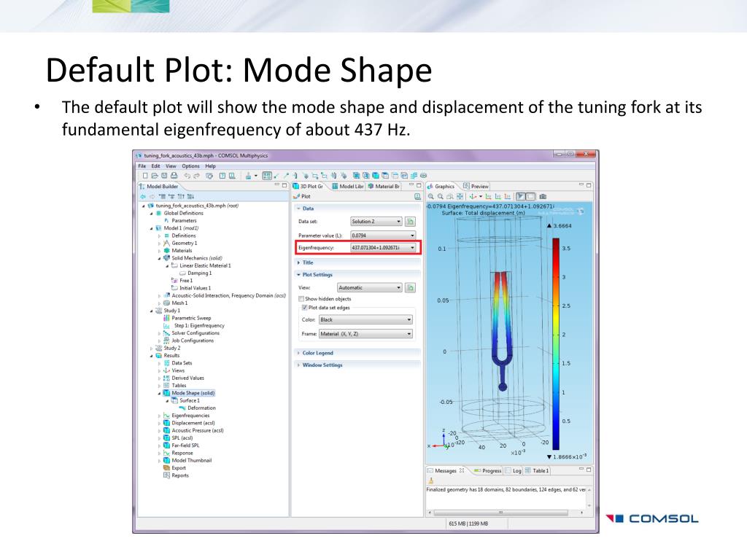747x560 pixels.
Task: Click the Build/brush toolbar icon
Action: tap(248, 176)
